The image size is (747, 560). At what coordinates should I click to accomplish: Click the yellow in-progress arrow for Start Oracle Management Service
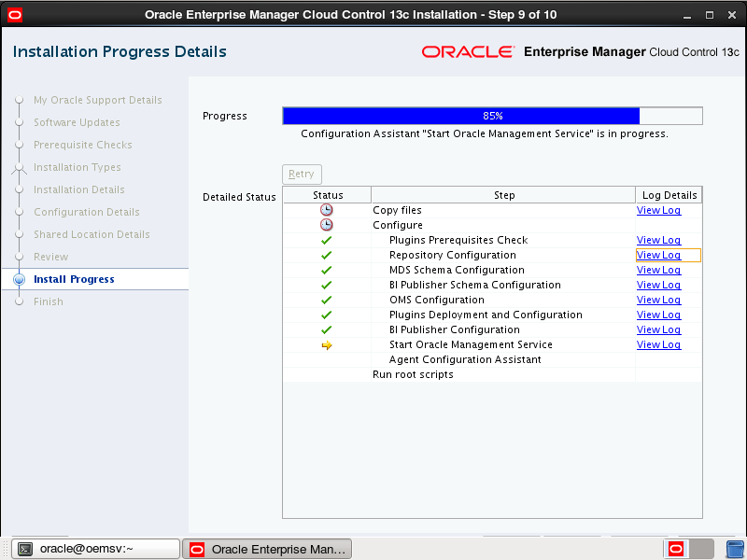(x=327, y=345)
